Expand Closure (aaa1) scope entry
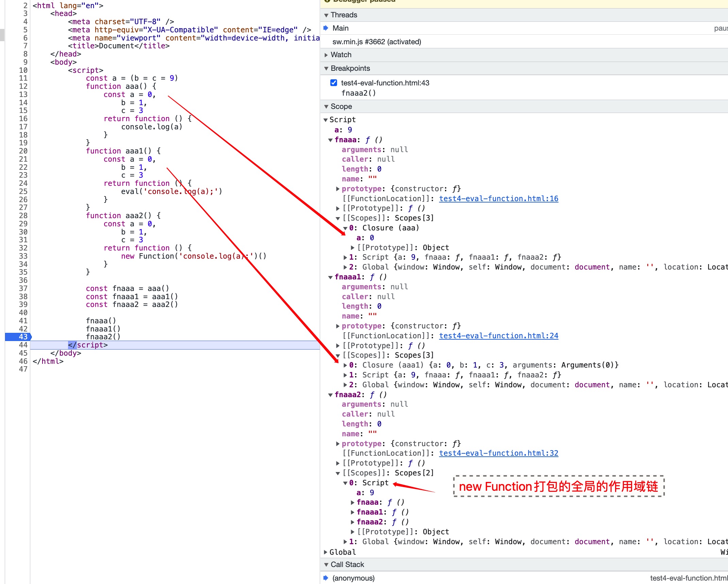The height and width of the screenshot is (584, 728). coord(345,365)
